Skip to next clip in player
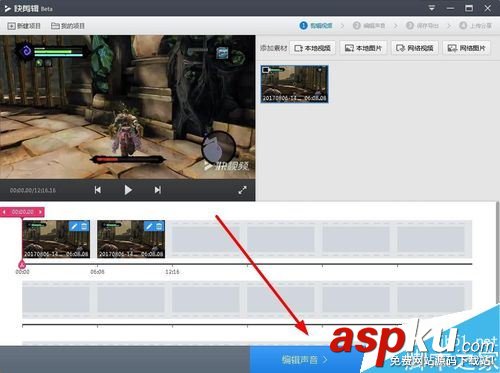The image size is (500, 373). pos(158,190)
